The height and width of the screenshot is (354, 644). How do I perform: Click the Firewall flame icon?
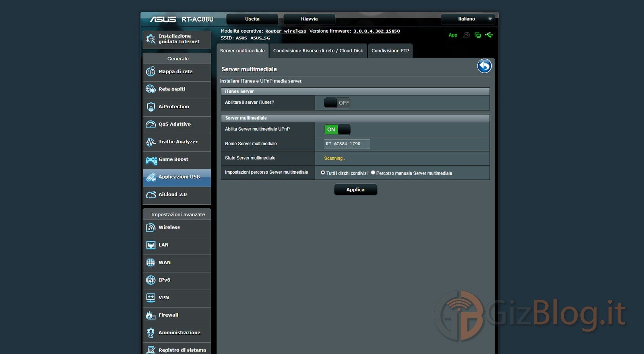click(151, 315)
